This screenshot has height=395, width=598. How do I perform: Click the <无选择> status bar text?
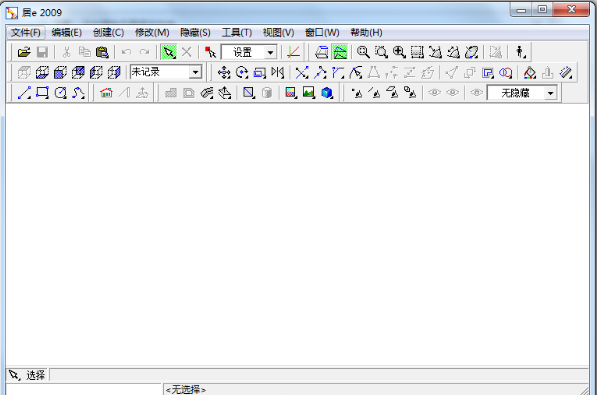tap(186, 390)
